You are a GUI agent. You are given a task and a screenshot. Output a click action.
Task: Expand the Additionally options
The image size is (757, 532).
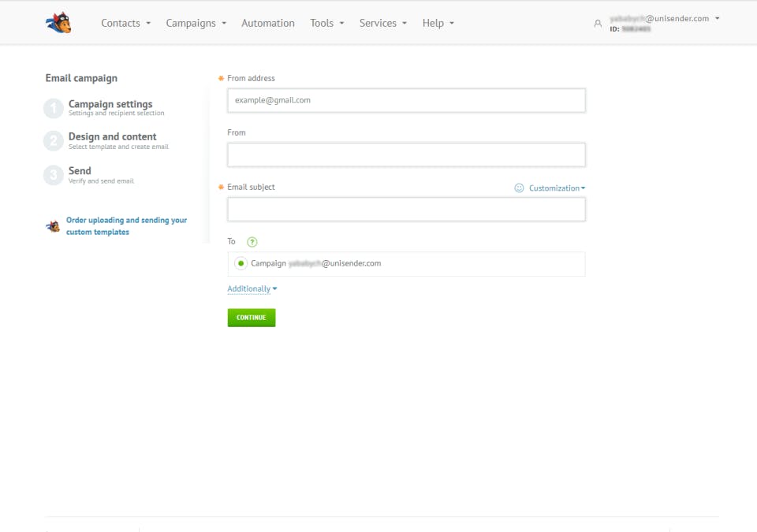(252, 288)
